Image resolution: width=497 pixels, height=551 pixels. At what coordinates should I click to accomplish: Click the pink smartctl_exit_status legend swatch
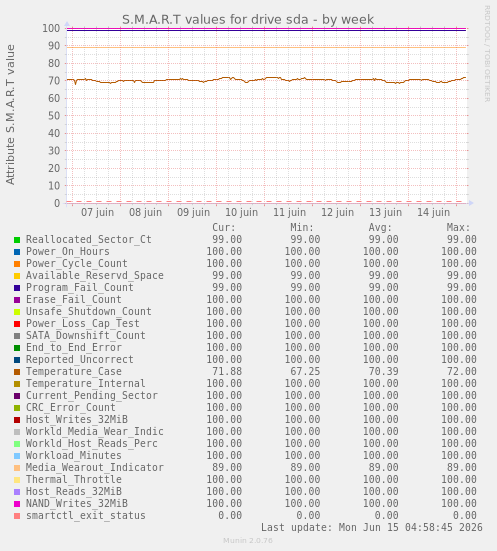coord(17,516)
